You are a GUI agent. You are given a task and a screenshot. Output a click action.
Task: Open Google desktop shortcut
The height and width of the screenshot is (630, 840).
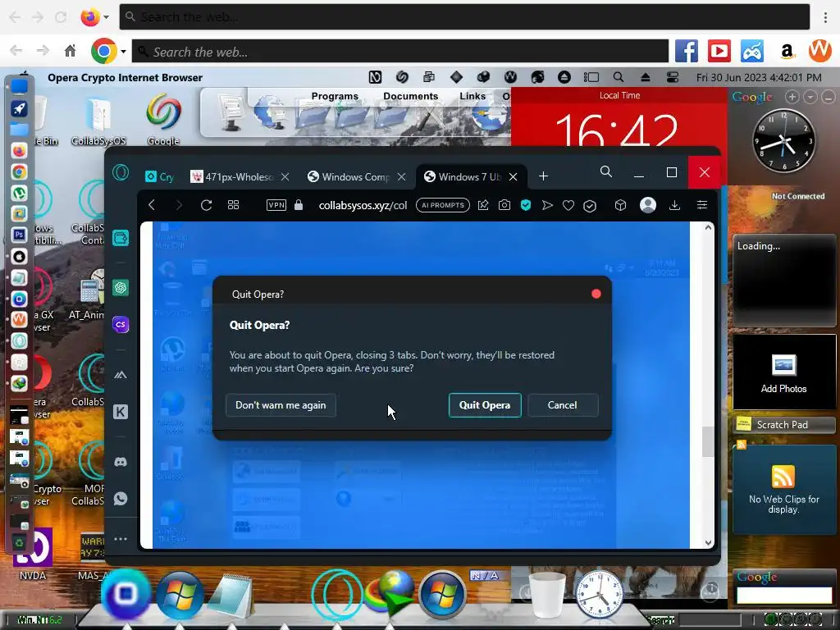[x=163, y=120]
